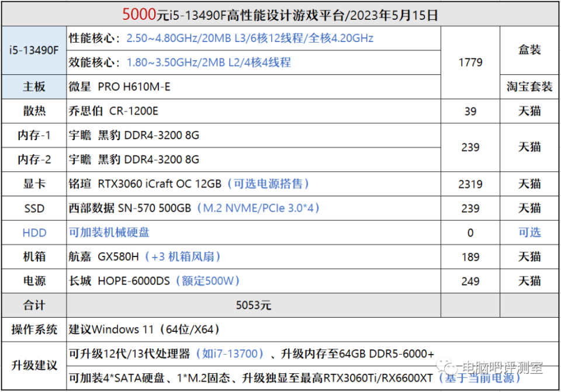Click '天猫' in the 显卡 row
The width and height of the screenshot is (561, 392).
pos(529,184)
